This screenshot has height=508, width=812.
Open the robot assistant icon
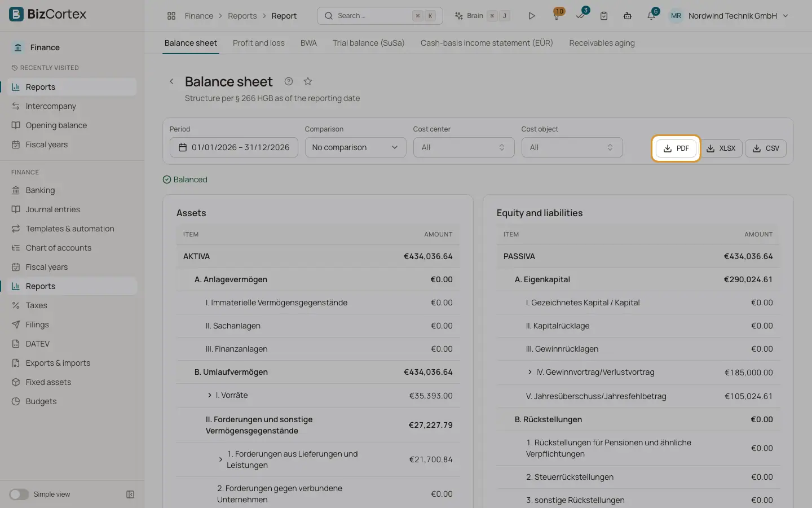pyautogui.click(x=628, y=16)
